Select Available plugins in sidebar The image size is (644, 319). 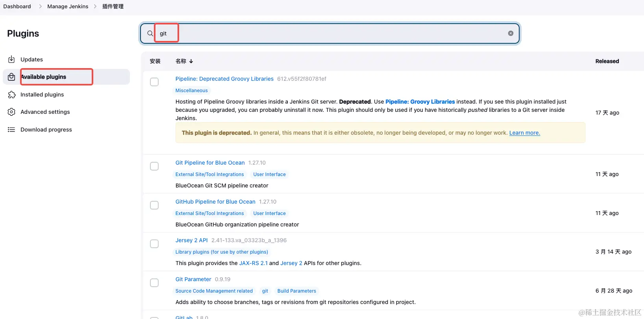(66, 77)
